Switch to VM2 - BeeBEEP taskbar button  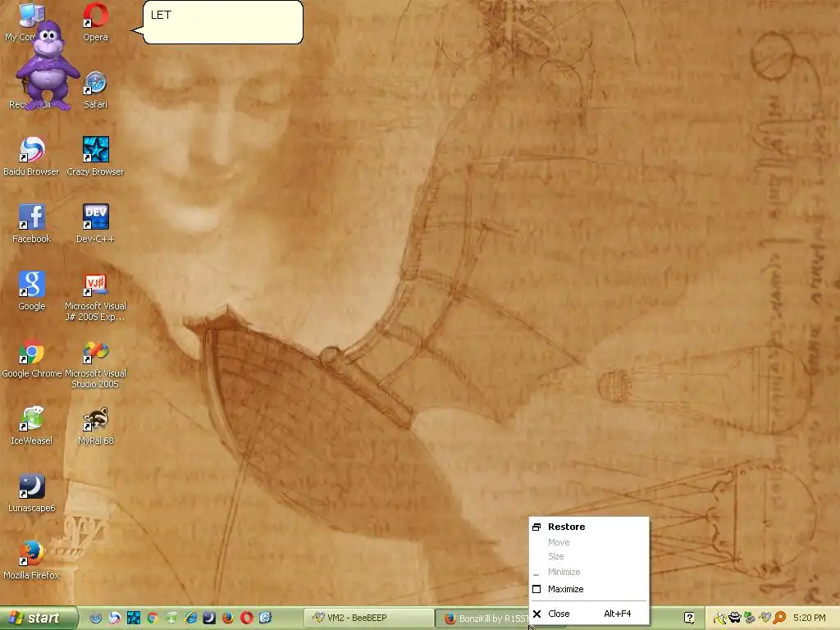[x=368, y=619]
